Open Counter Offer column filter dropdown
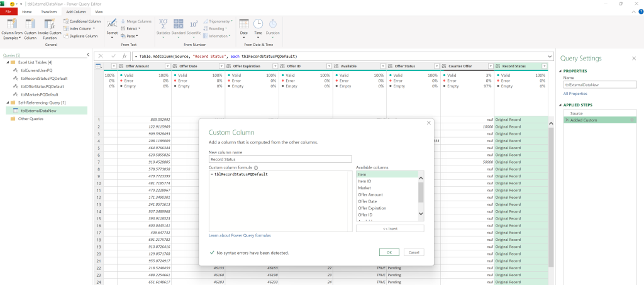Image resolution: width=644 pixels, height=285 pixels. [x=491, y=66]
